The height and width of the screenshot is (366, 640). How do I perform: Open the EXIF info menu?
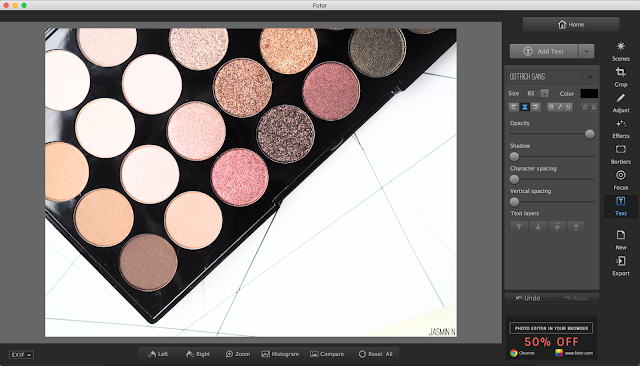coord(22,355)
